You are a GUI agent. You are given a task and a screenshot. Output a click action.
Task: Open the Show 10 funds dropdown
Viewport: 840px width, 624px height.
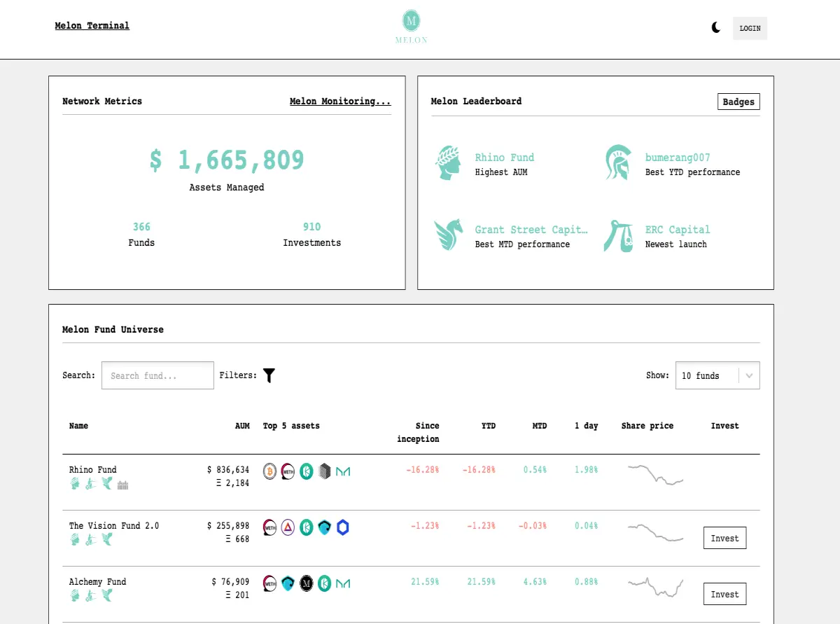click(717, 375)
